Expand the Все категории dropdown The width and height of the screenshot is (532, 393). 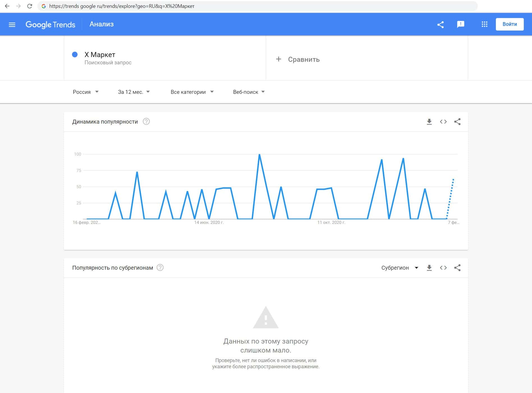tap(192, 92)
